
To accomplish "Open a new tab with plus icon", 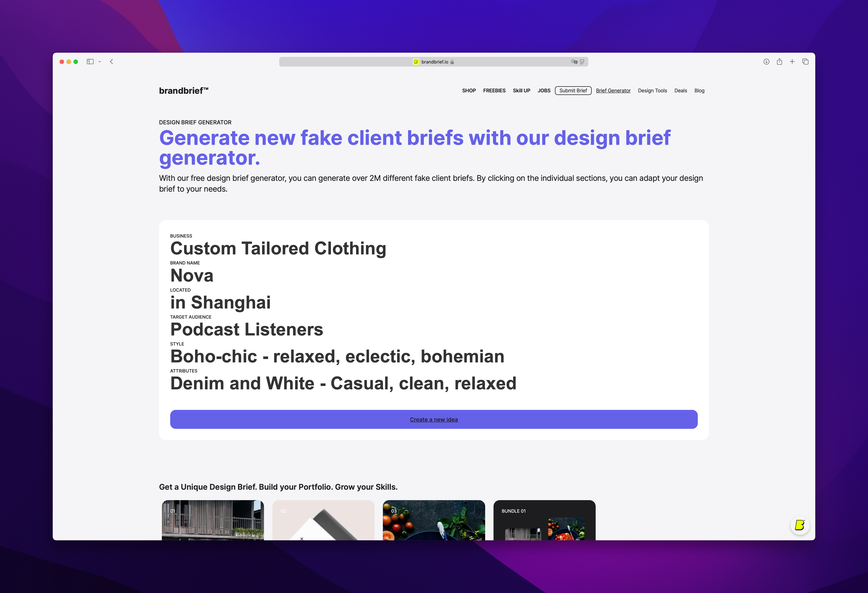I will [792, 62].
